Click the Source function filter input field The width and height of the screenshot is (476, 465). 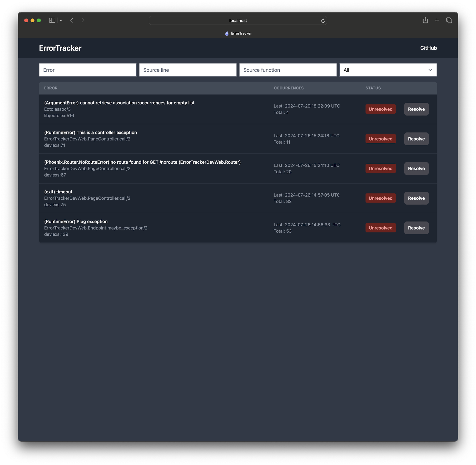click(288, 69)
